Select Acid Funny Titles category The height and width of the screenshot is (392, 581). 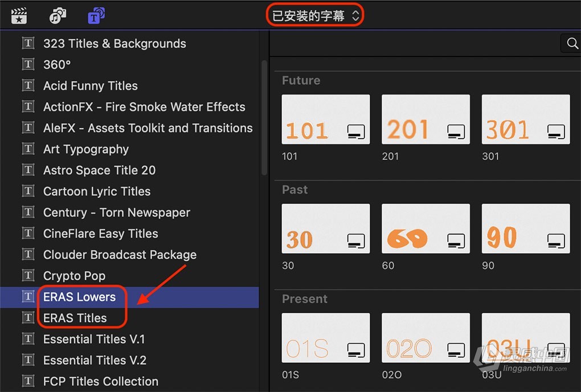[x=130, y=85]
